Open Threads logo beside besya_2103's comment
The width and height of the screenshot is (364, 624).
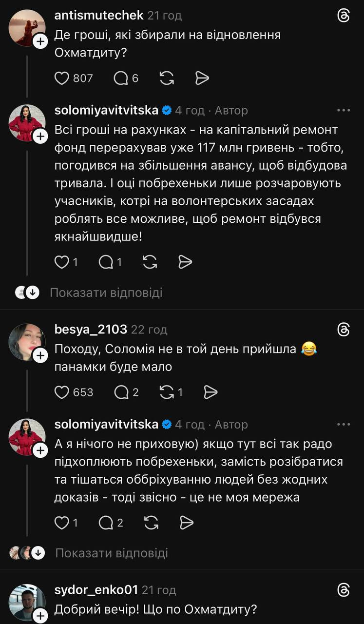tap(344, 330)
